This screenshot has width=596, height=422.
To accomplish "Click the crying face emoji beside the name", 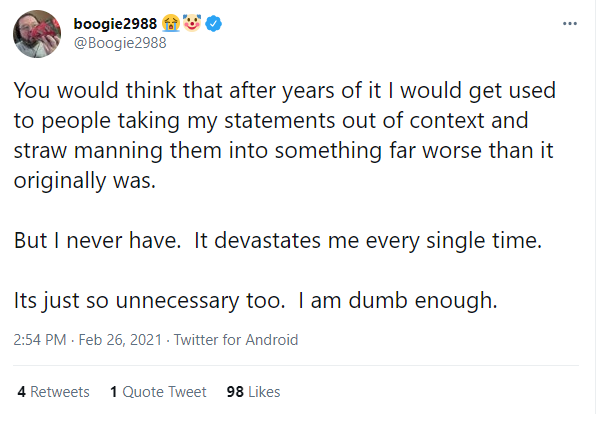I will (171, 24).
